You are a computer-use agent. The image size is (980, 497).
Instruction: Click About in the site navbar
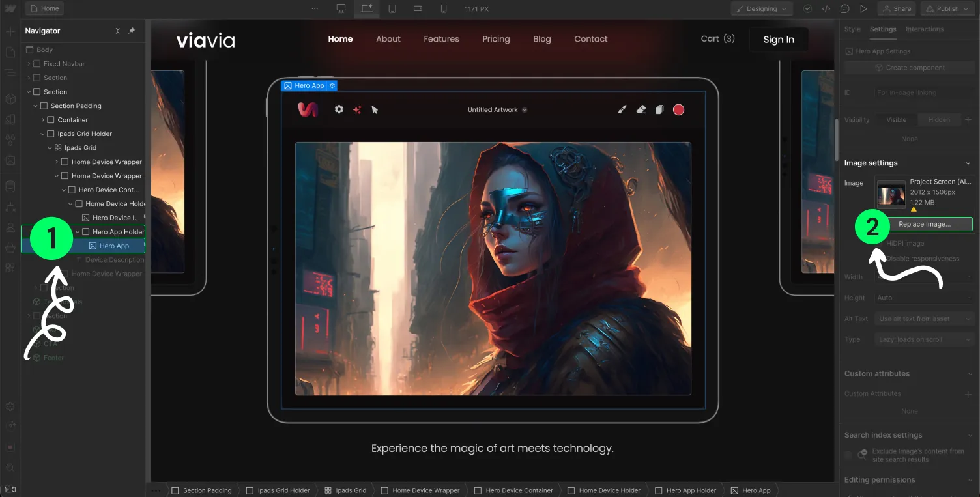388,39
